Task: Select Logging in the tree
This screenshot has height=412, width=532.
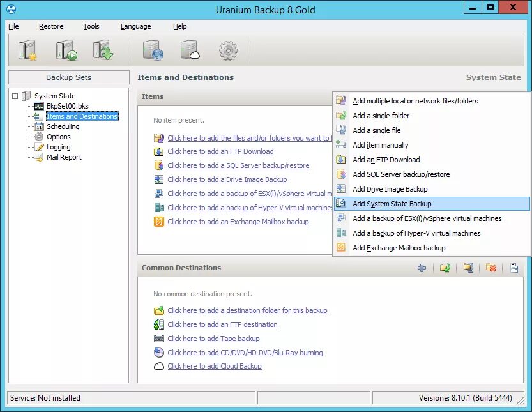Action: [59, 147]
